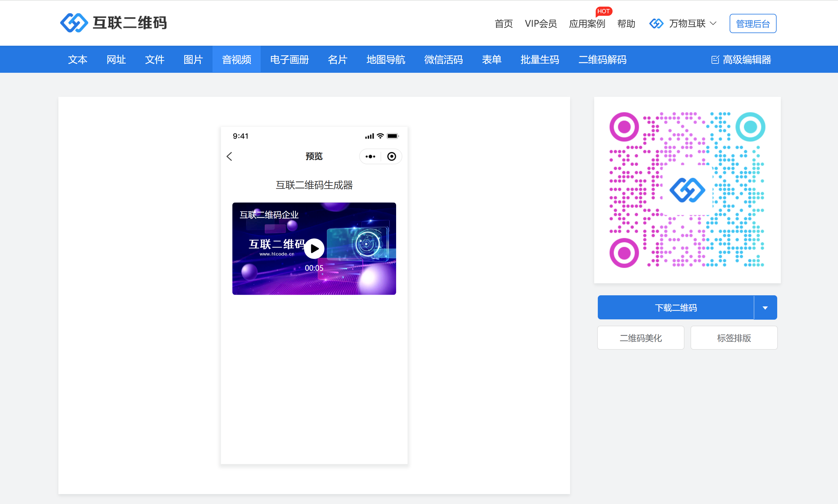The height and width of the screenshot is (504, 838).
Task: Expand the 万物互联 account dropdown chevron
Action: point(713,23)
